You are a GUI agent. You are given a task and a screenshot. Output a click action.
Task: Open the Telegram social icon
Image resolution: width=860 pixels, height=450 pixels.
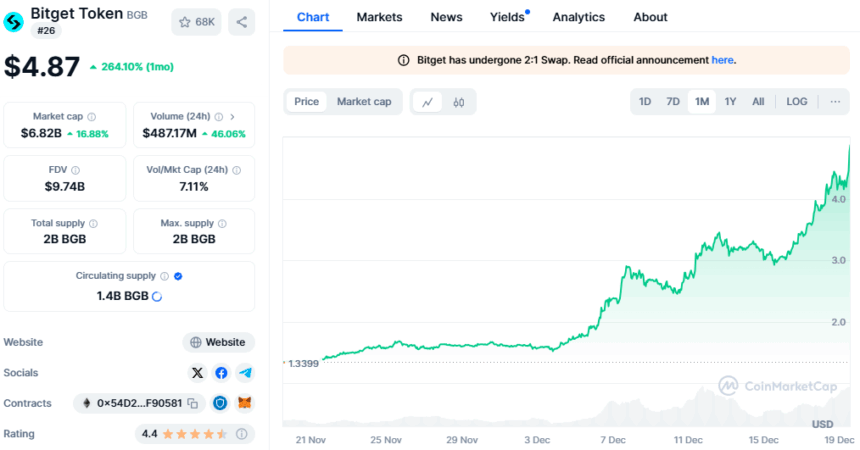point(245,373)
